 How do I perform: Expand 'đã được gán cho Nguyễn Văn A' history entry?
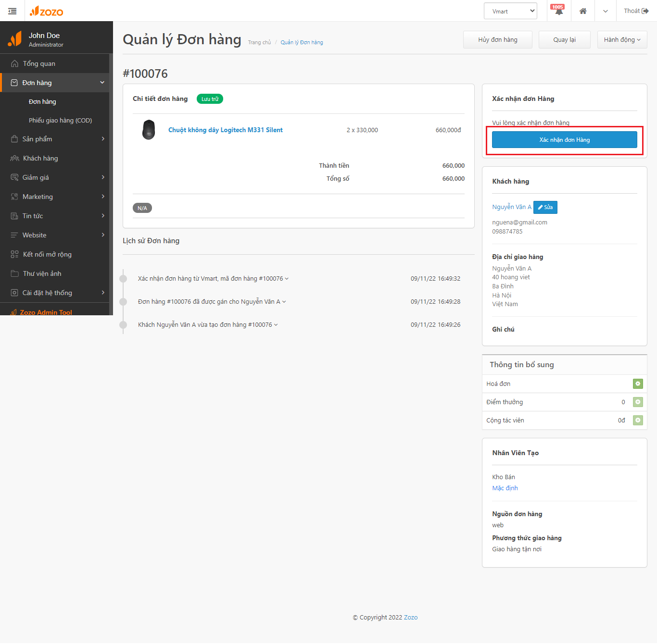[x=212, y=301]
